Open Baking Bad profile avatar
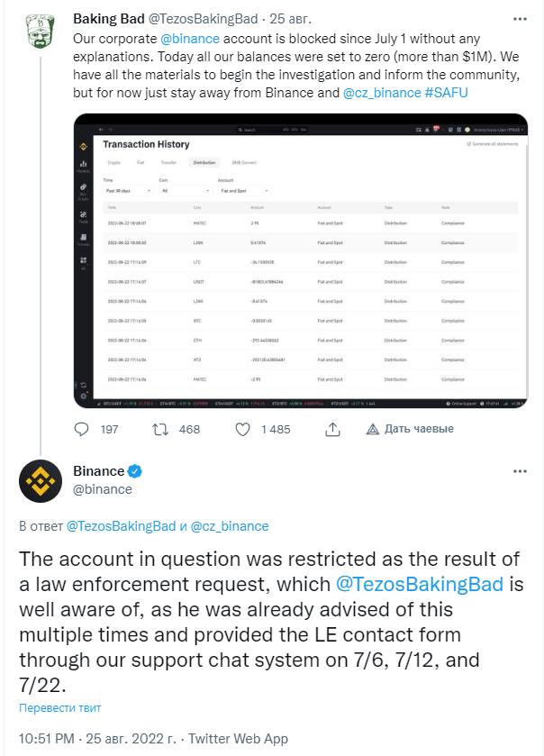This screenshot has height=756, width=544. click(41, 31)
